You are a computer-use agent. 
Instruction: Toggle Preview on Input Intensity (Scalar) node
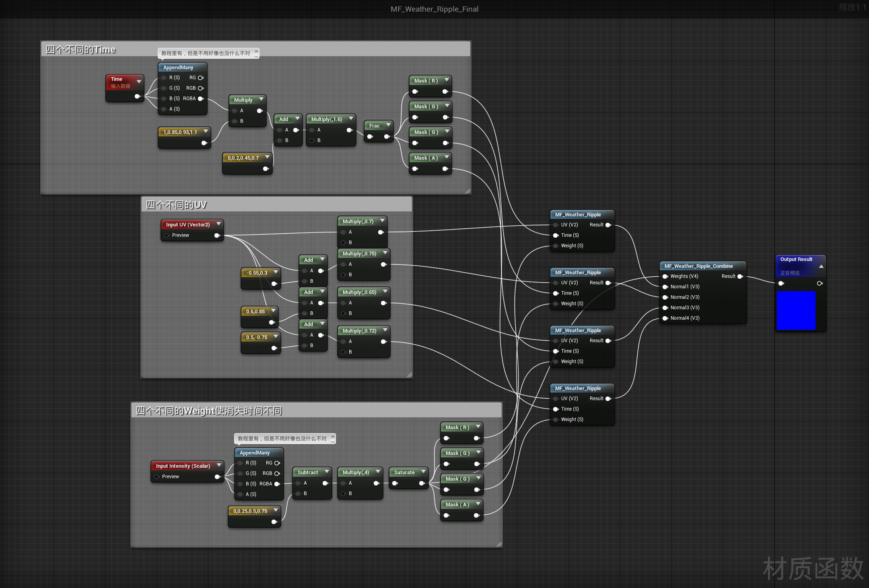[x=157, y=477]
